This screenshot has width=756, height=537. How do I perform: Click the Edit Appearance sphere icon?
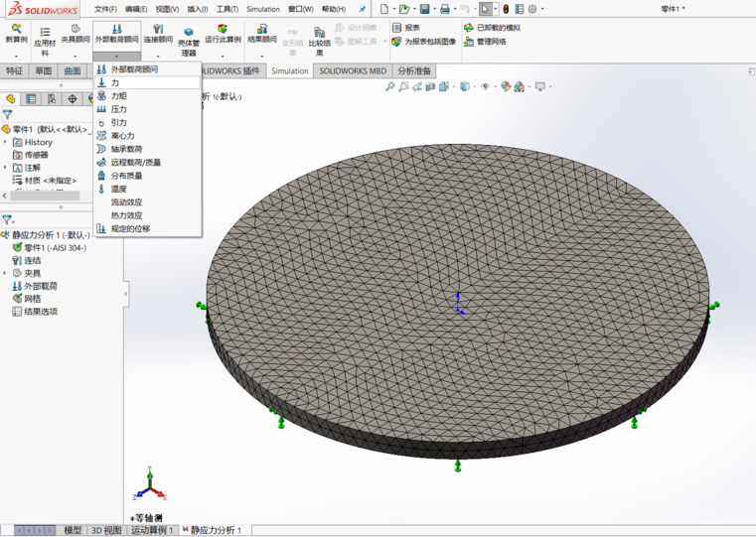[x=506, y=86]
